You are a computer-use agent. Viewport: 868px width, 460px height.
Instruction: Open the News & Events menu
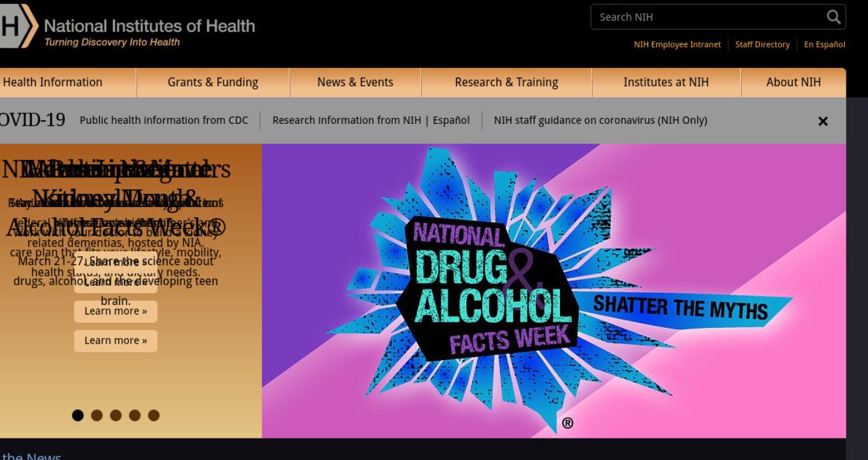355,83
